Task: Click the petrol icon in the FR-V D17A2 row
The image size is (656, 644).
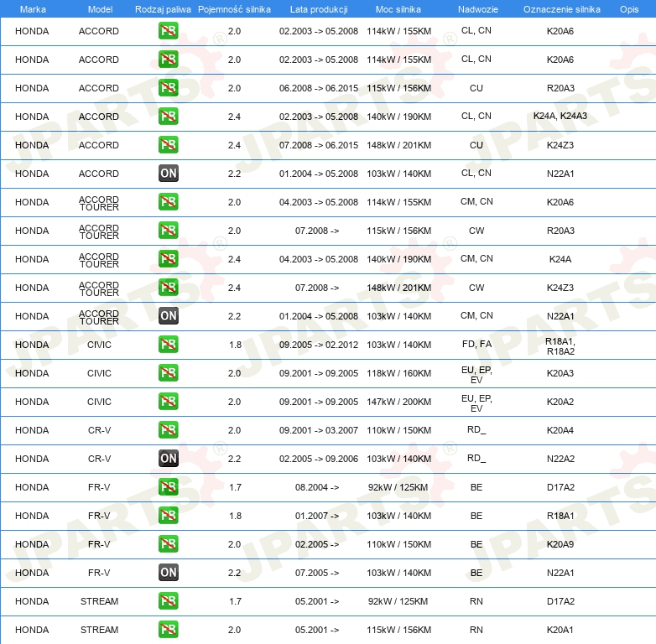Action: (x=168, y=486)
